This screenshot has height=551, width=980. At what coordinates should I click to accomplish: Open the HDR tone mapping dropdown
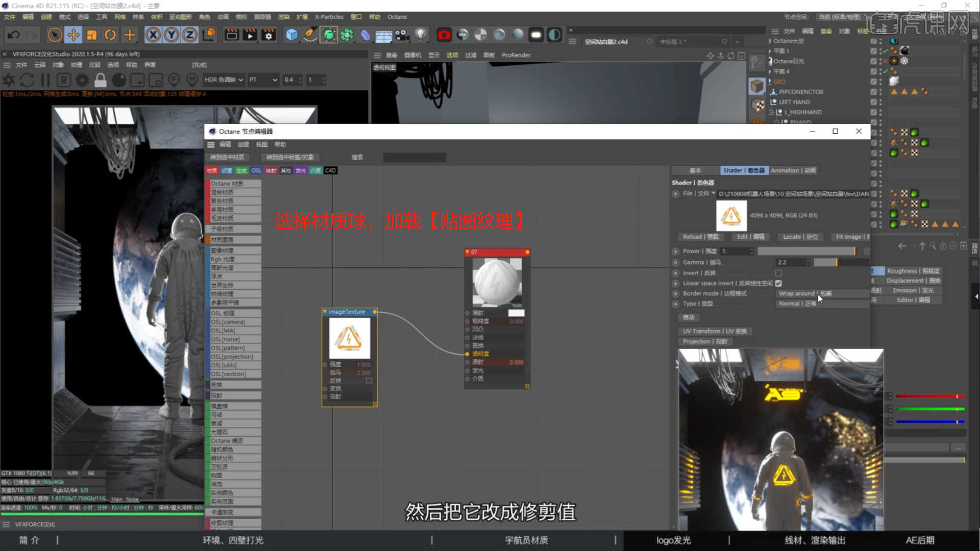tap(224, 80)
